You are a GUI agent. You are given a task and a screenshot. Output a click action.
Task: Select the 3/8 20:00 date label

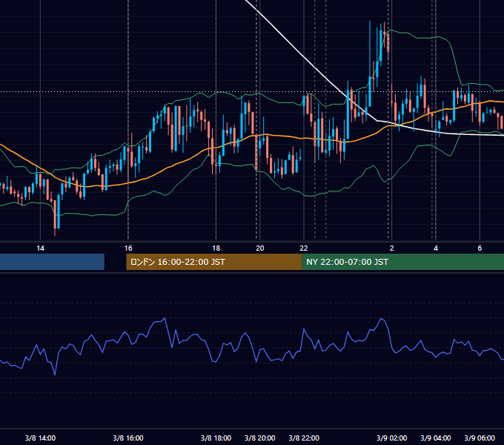(x=259, y=438)
